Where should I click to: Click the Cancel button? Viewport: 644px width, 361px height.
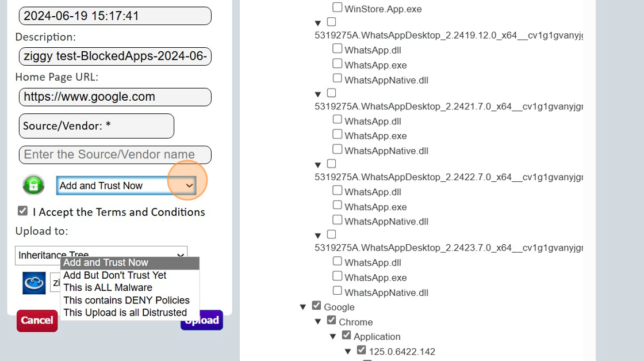tap(37, 320)
